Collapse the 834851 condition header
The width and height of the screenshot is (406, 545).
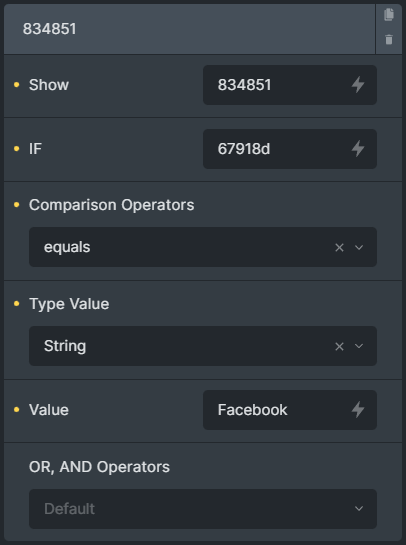tap(189, 29)
